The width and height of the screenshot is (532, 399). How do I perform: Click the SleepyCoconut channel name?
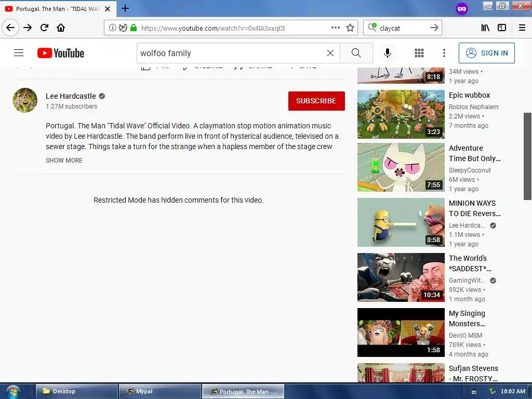[470, 170]
